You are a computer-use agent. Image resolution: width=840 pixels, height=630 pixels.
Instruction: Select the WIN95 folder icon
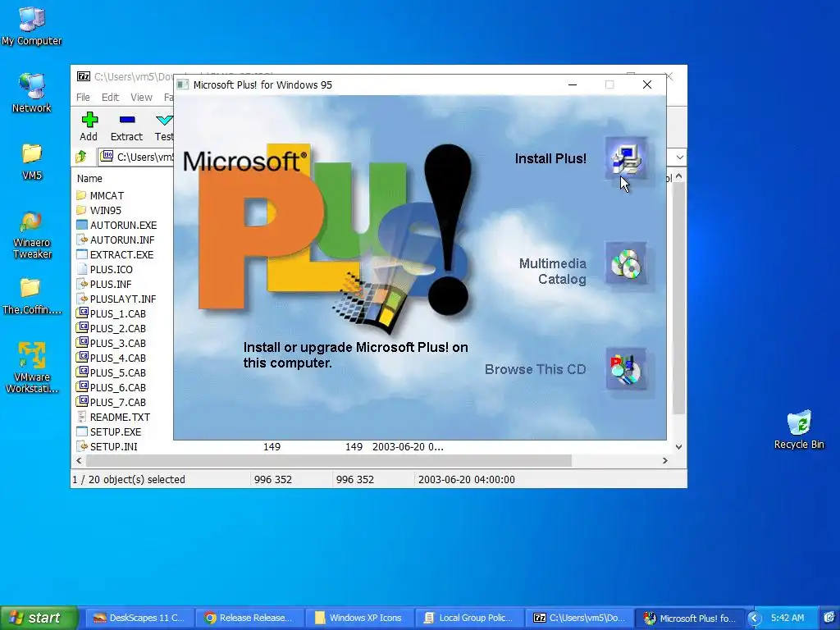(x=81, y=210)
